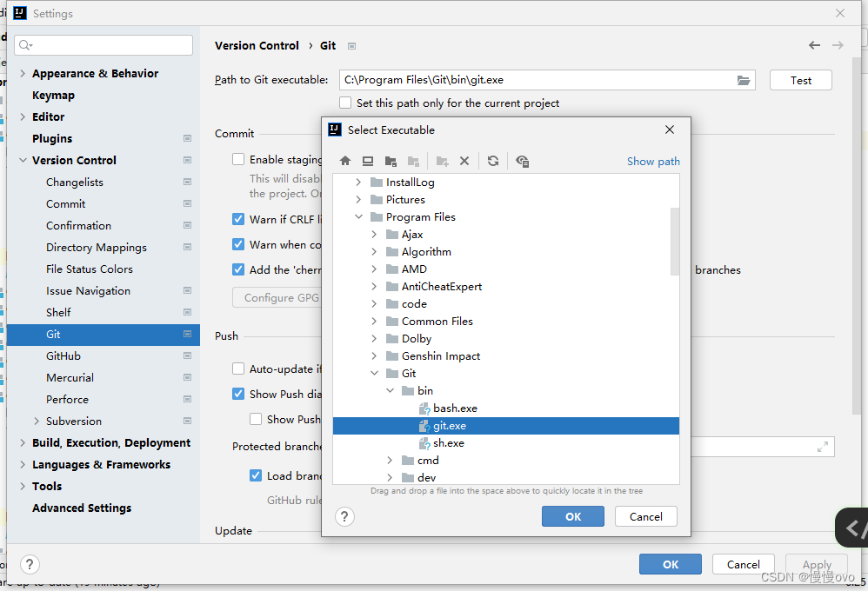Uncheck 'Warn when committing' checkbox

point(238,244)
